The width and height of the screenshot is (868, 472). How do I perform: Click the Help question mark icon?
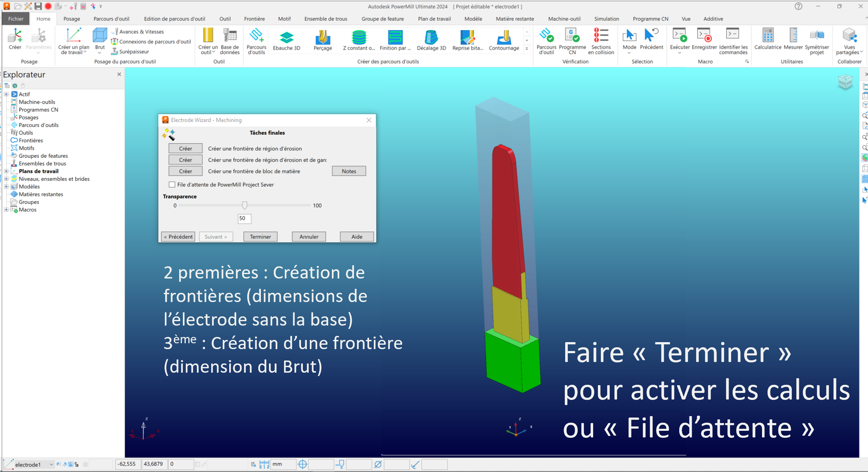798,6
